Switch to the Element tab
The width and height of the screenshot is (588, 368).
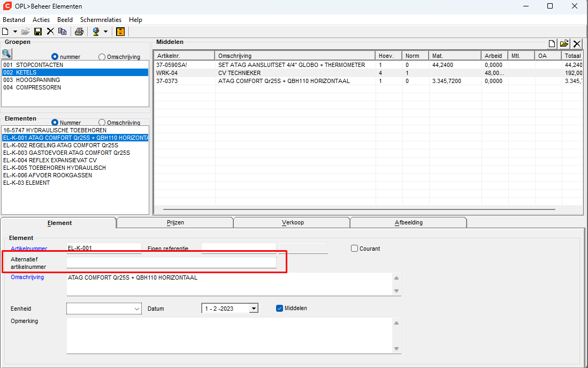coord(59,223)
